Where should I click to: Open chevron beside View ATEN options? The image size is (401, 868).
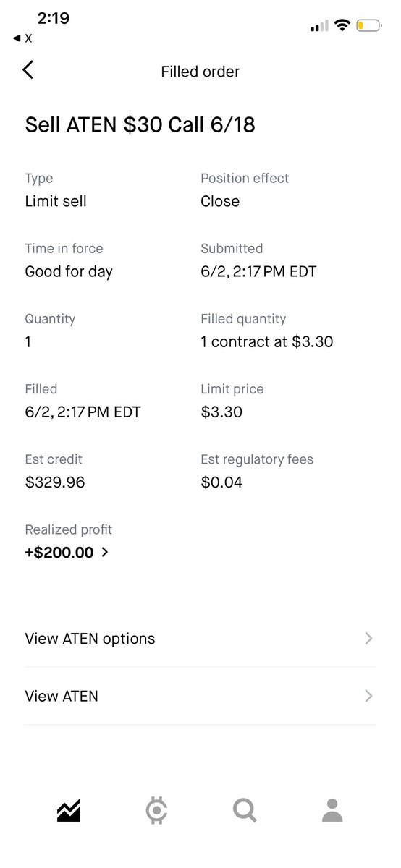(x=369, y=639)
